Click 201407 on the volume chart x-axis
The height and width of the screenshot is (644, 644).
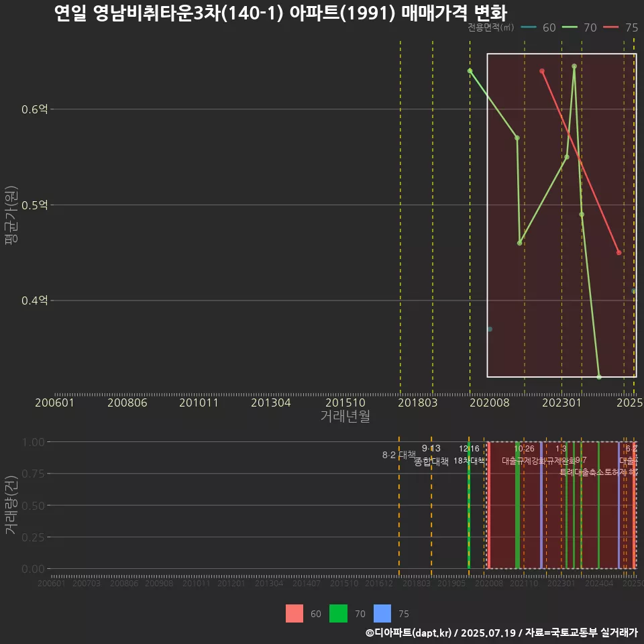[x=307, y=583]
